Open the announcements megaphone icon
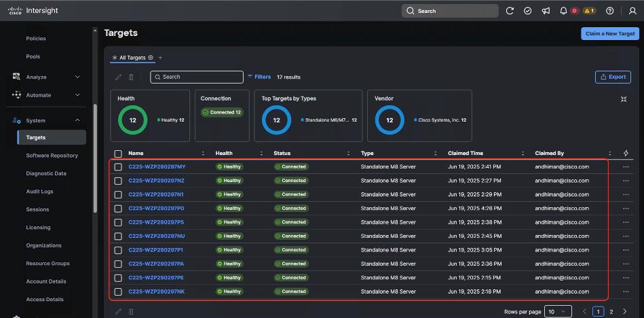 [546, 11]
